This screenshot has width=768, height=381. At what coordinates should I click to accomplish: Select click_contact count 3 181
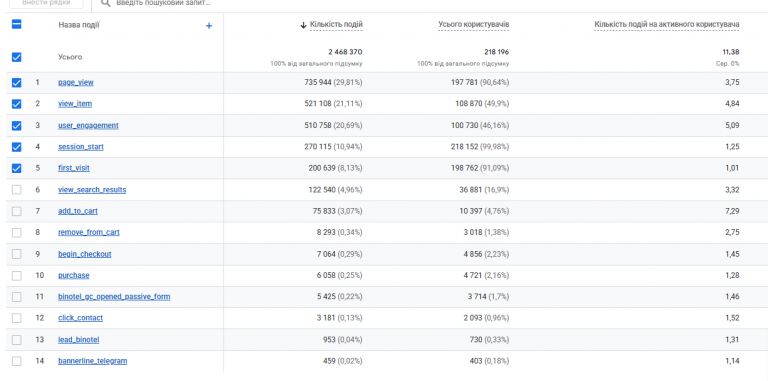(x=326, y=318)
